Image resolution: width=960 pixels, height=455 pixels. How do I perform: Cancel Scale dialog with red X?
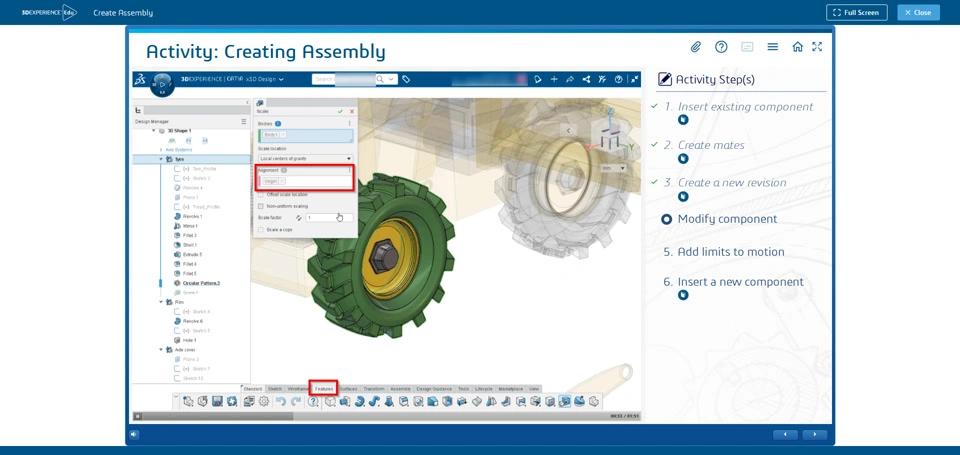352,111
